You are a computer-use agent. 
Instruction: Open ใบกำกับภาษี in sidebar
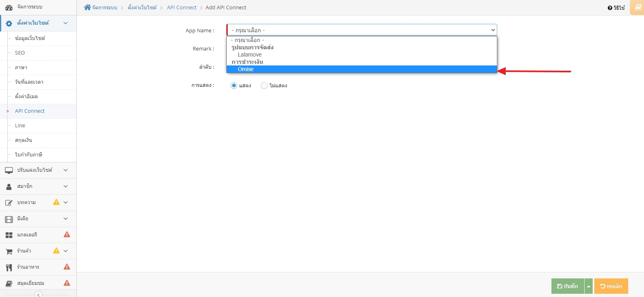(x=29, y=155)
